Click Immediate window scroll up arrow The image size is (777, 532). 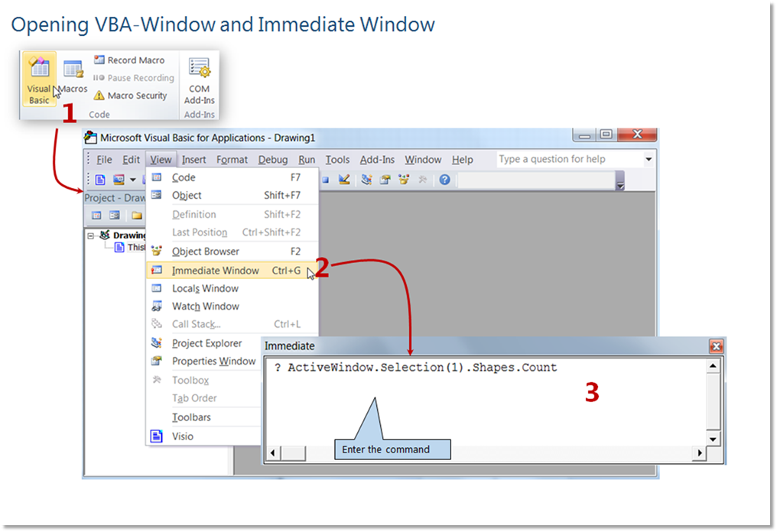click(713, 366)
